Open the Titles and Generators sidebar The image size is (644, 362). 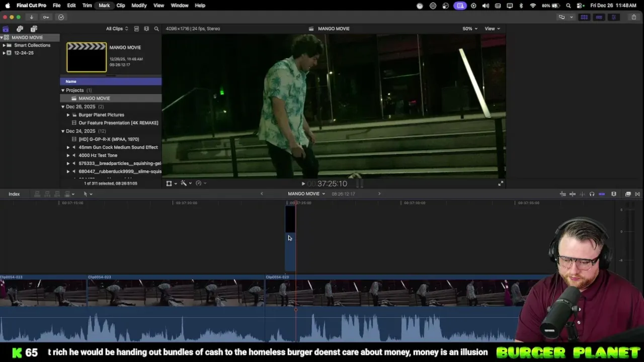tap(34, 29)
